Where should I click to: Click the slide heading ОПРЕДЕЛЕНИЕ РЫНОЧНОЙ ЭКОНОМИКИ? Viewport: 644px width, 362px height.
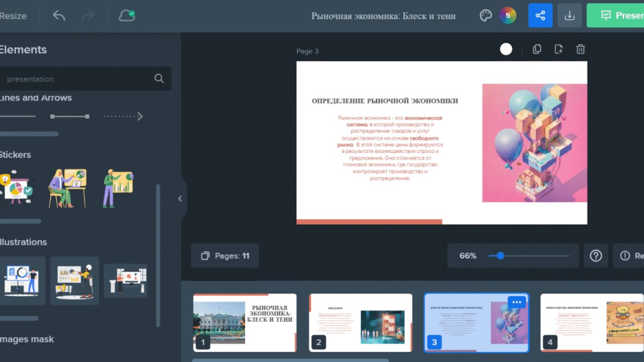385,101
